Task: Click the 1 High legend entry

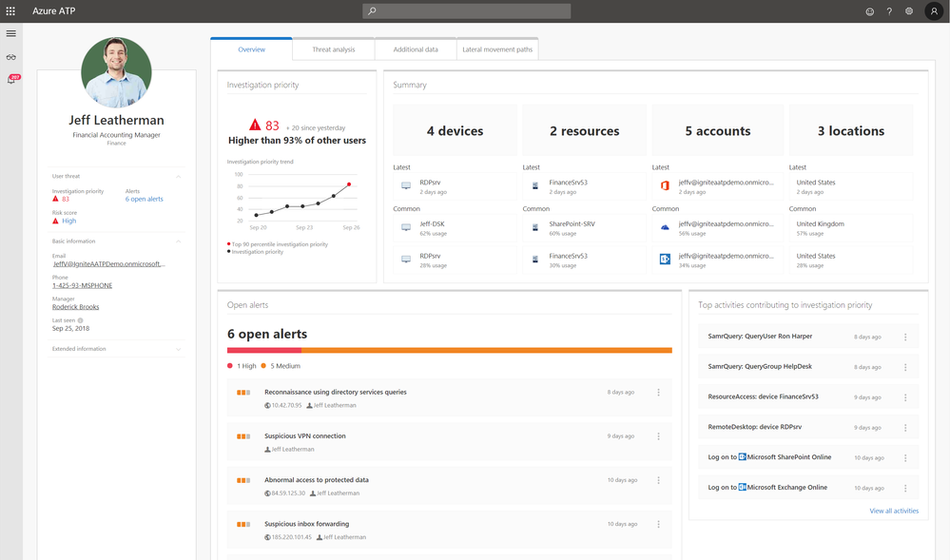Action: coord(242,366)
